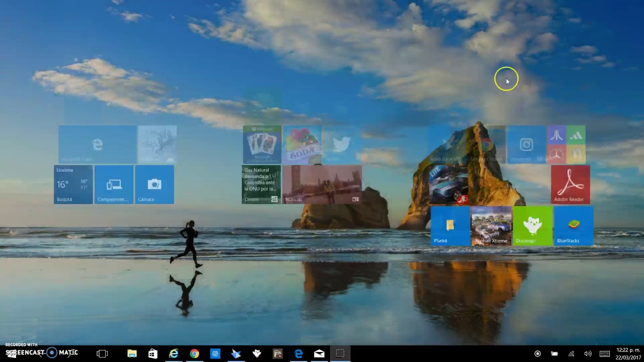Open the Twitter tile
This screenshot has height=362, width=644.
click(342, 144)
